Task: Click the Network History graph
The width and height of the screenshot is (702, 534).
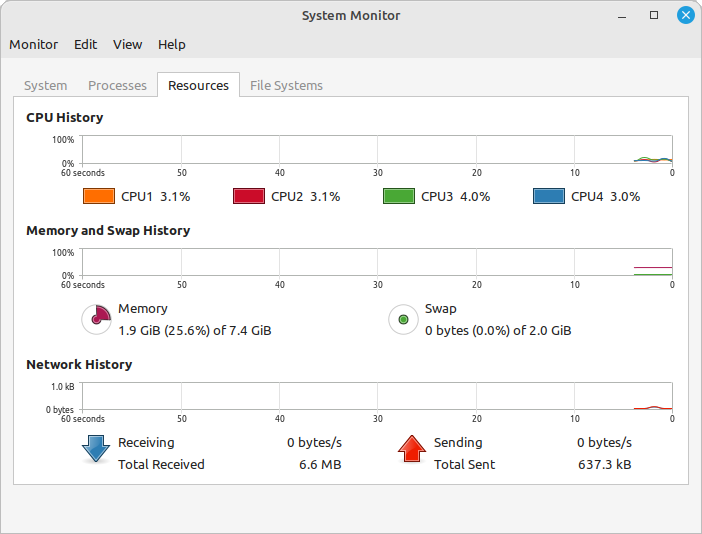Action: click(377, 396)
